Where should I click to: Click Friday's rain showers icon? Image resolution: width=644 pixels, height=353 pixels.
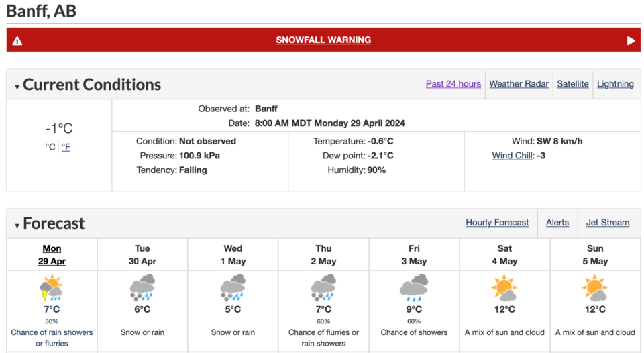pyautogui.click(x=414, y=289)
